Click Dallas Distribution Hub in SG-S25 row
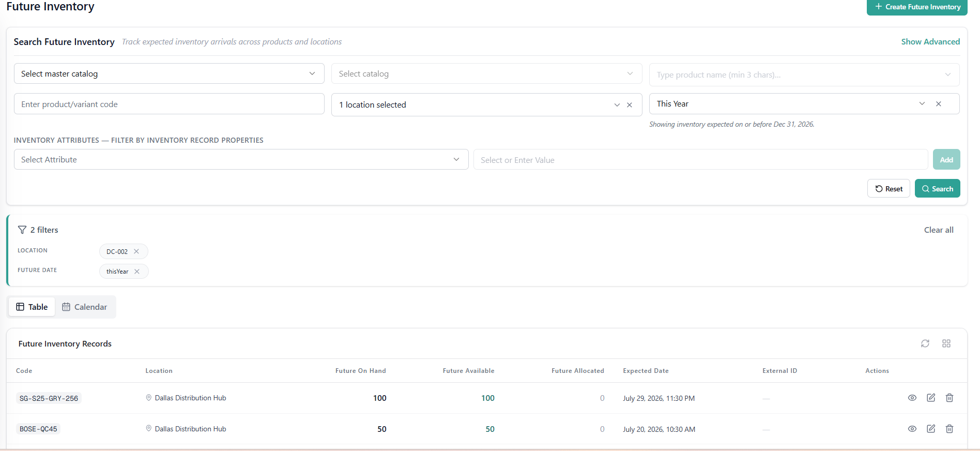This screenshot has height=451, width=980. 190,398
